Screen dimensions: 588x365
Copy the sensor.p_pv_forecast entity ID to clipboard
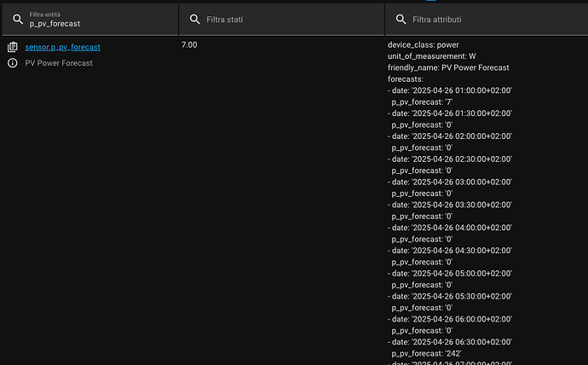click(13, 47)
